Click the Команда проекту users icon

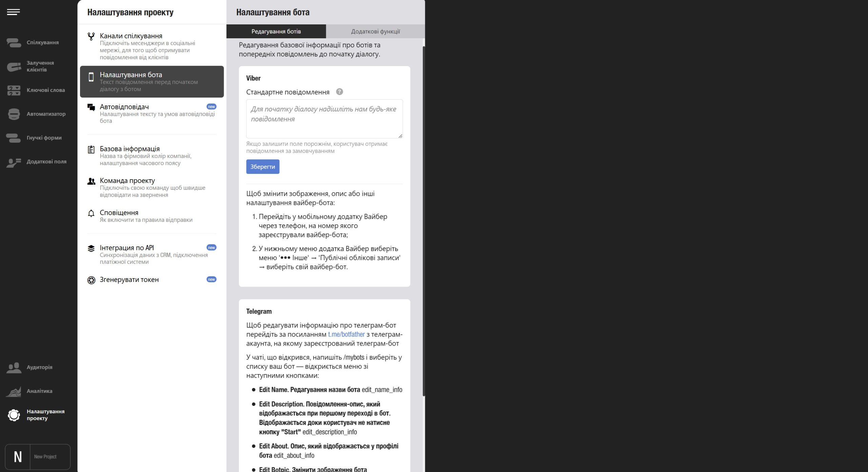tap(91, 181)
